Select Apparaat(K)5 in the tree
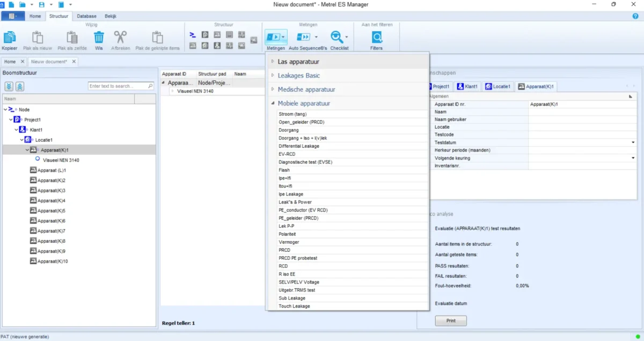The width and height of the screenshot is (644, 341). pos(51,211)
